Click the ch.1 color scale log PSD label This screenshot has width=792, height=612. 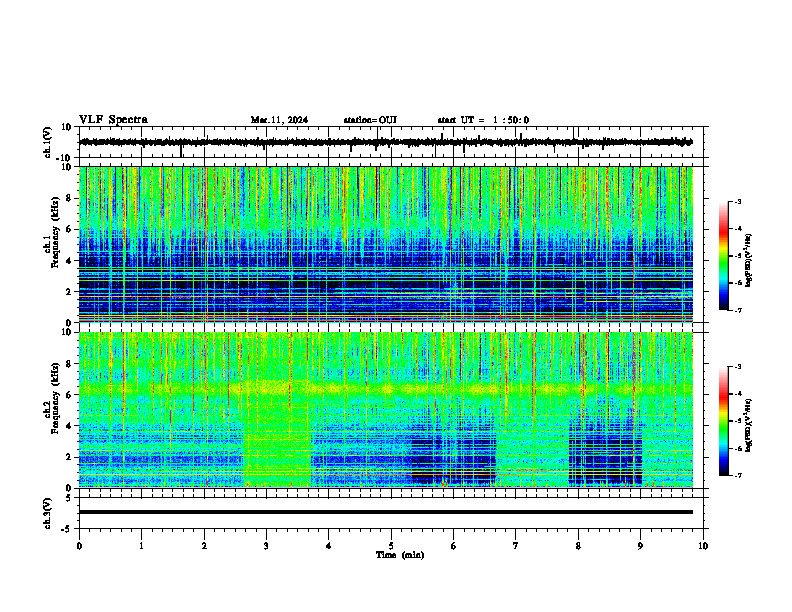pyautogui.click(x=749, y=261)
